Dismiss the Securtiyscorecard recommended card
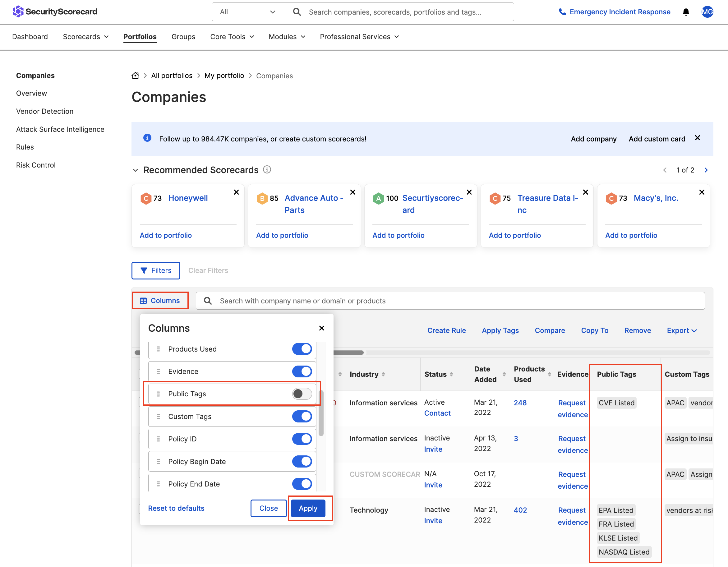 pyautogui.click(x=469, y=192)
